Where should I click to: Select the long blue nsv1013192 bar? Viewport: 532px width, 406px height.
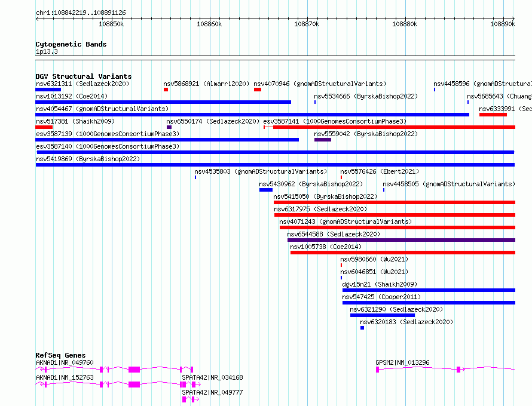[163, 102]
